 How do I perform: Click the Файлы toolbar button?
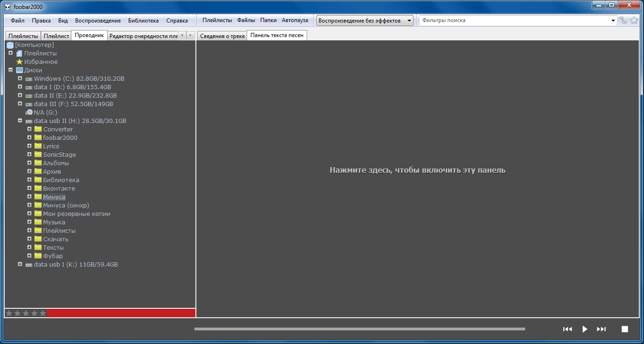pyautogui.click(x=246, y=20)
